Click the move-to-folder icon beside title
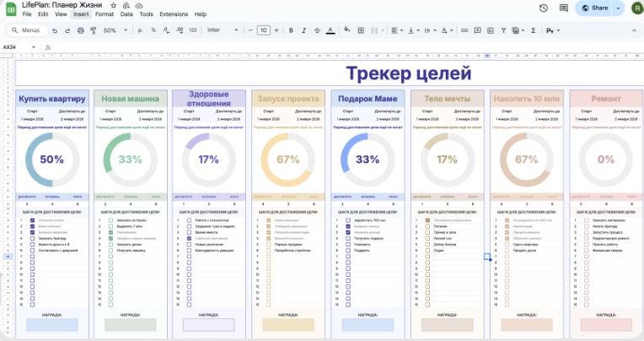This screenshot has width=644, height=341. (126, 6)
